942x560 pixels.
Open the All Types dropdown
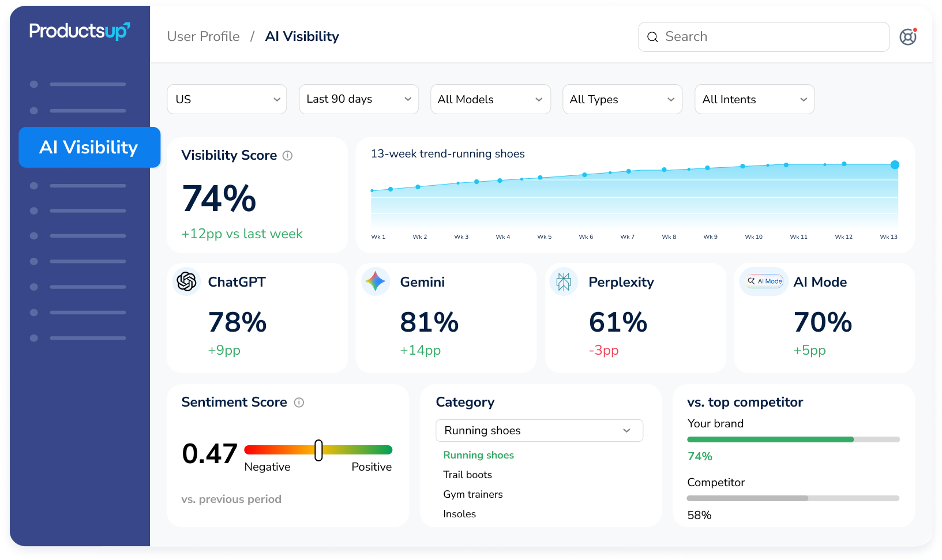pos(622,99)
